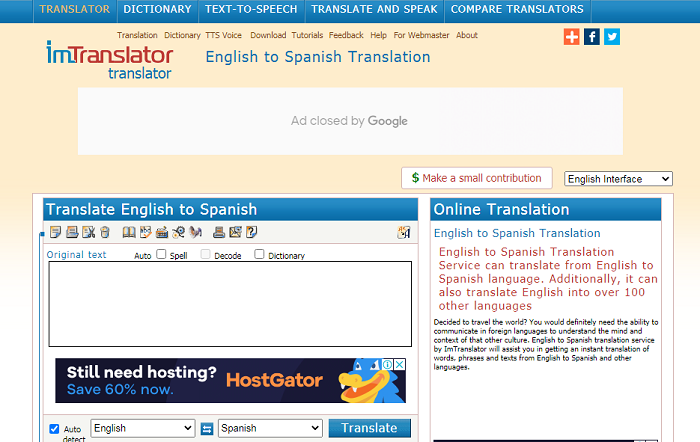Click the "Translate English to Spanish" header
The image size is (700, 442).
[230, 209]
